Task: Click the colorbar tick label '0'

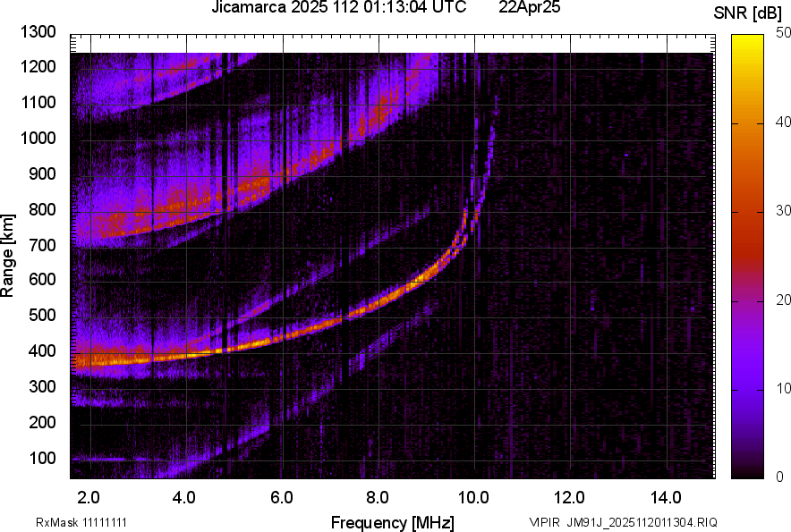Action: tap(780, 477)
